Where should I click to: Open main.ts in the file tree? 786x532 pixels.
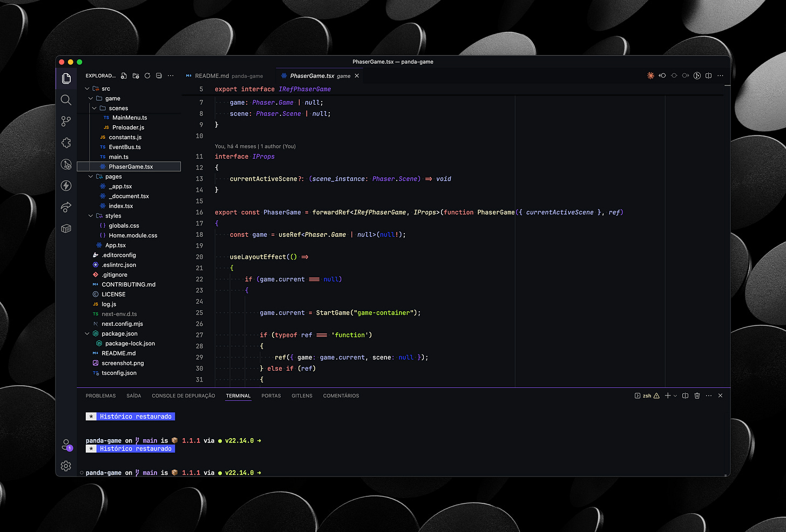pyautogui.click(x=119, y=157)
